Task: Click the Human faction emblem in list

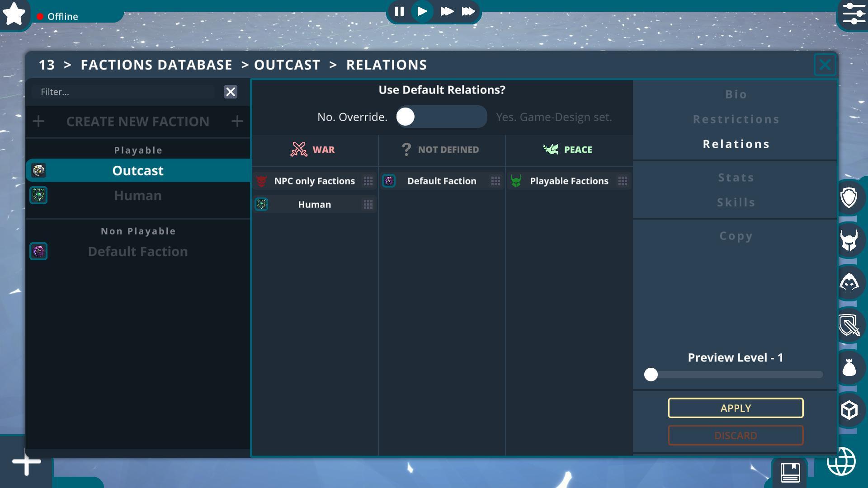Action: pyautogui.click(x=38, y=196)
